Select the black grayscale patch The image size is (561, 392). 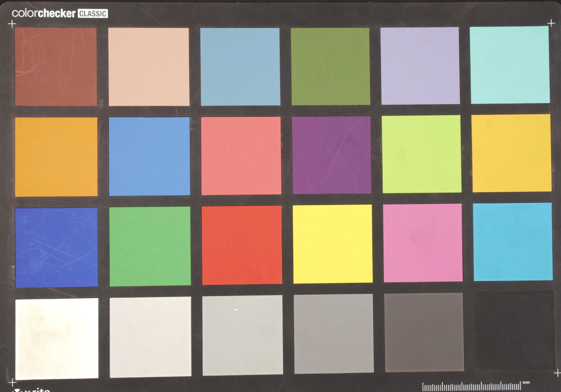[514, 331]
